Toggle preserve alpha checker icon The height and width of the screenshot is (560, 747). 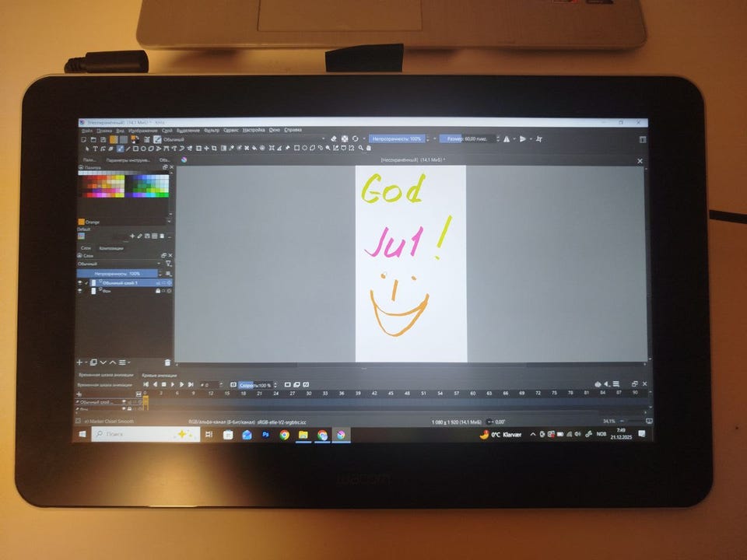(345, 139)
